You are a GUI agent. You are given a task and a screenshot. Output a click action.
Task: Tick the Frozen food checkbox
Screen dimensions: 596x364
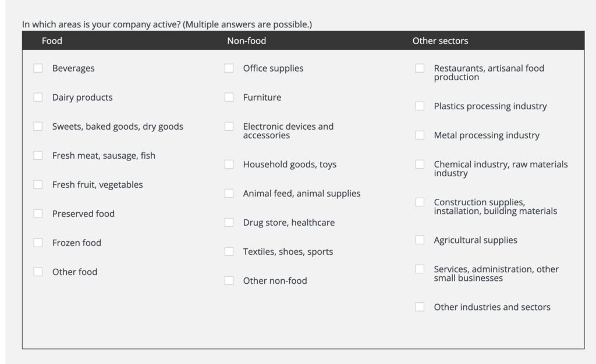point(38,242)
